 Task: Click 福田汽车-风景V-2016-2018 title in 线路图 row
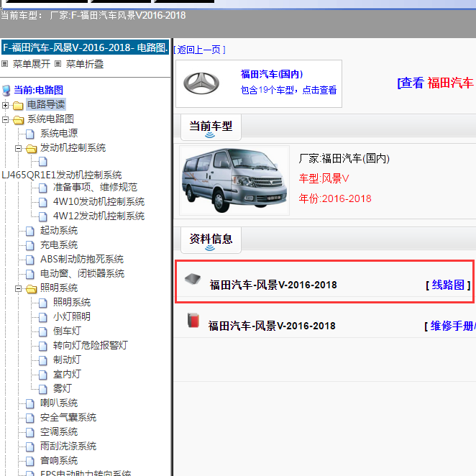tap(273, 285)
